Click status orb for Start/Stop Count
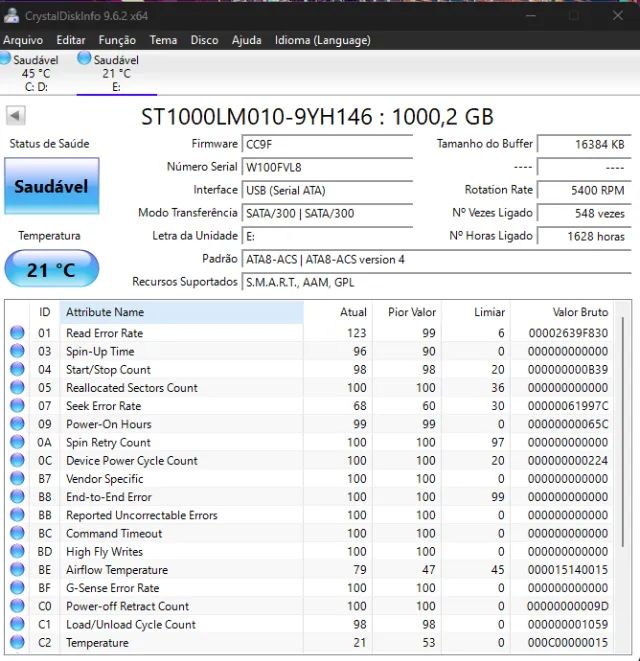The height and width of the screenshot is (661, 640). 17,369
